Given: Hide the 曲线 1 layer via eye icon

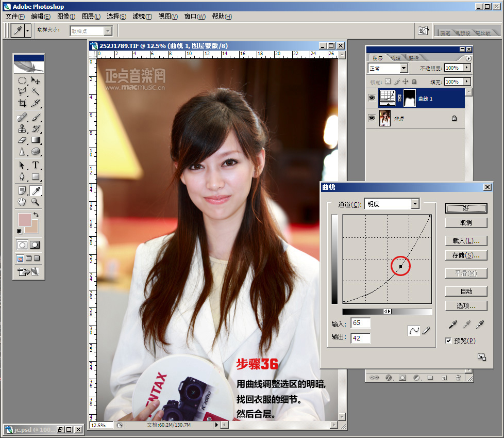Looking at the screenshot, I should 371,98.
